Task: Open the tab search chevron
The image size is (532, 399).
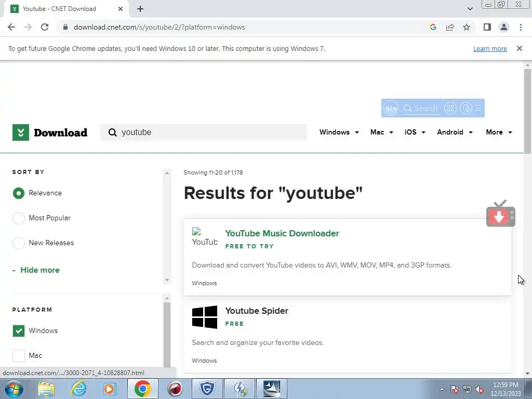Action: click(470, 9)
